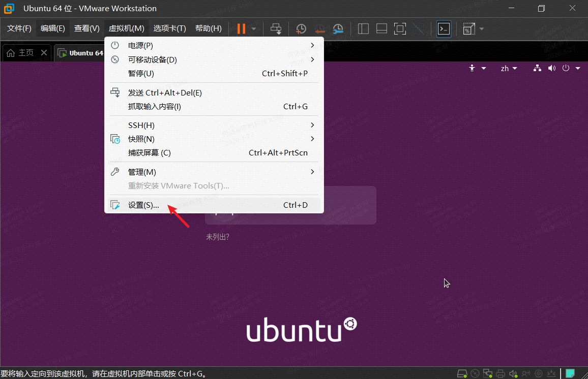Click the Ubuntu network status icon
Viewport: 588px width, 379px height.
(537, 68)
